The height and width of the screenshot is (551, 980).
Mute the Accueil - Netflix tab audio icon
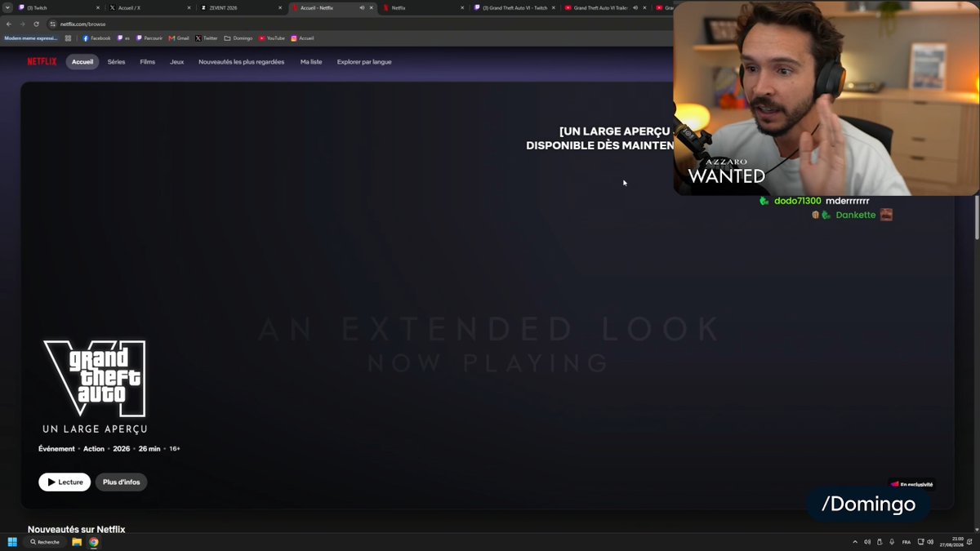pyautogui.click(x=362, y=7)
